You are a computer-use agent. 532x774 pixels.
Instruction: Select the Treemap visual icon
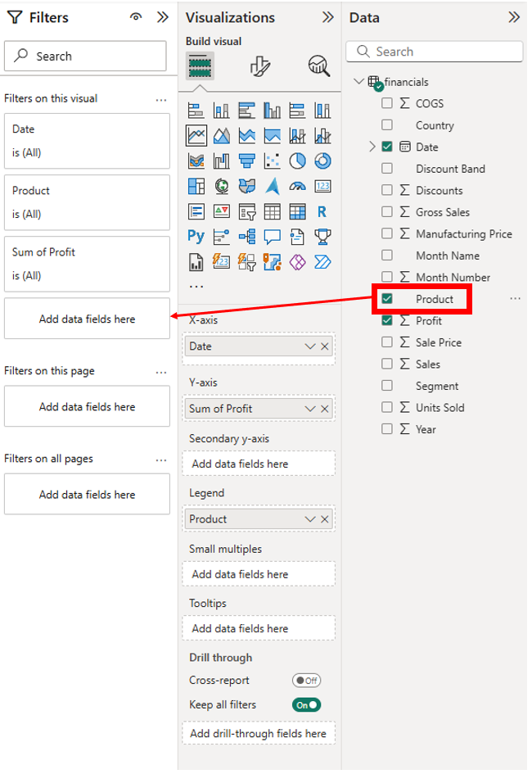point(196,186)
